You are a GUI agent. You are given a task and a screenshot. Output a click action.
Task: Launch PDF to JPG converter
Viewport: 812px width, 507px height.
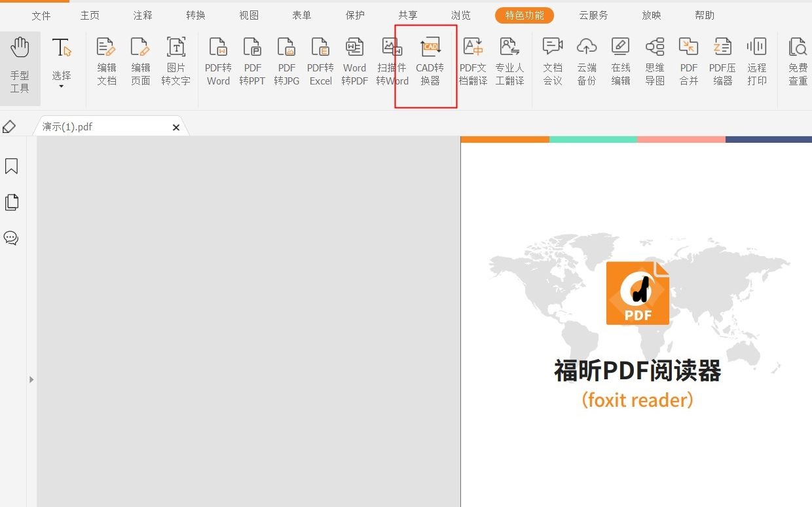[x=287, y=62]
